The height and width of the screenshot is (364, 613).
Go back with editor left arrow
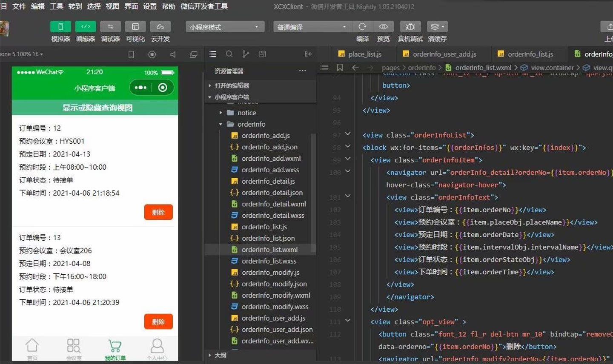click(355, 68)
